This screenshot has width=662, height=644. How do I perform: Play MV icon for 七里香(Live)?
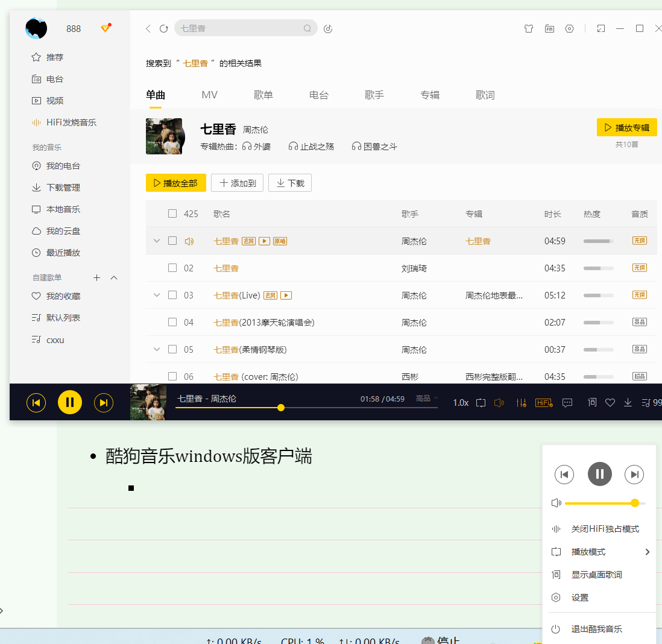pos(286,295)
